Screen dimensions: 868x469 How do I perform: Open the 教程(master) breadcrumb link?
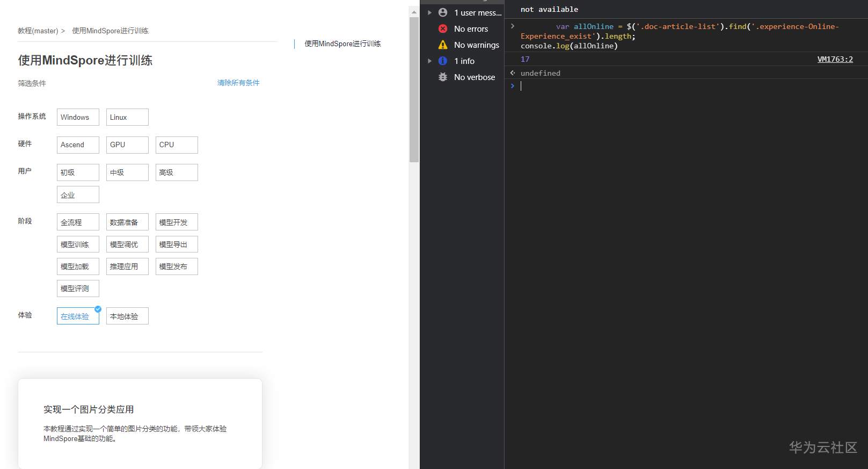[x=38, y=31]
